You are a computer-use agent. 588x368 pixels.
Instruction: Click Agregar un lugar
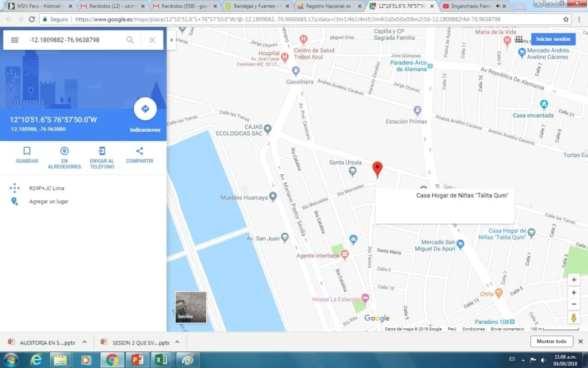(x=49, y=201)
